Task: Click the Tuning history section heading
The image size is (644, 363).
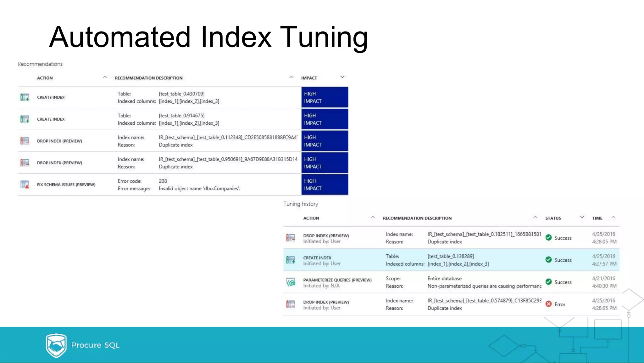Action: (301, 204)
